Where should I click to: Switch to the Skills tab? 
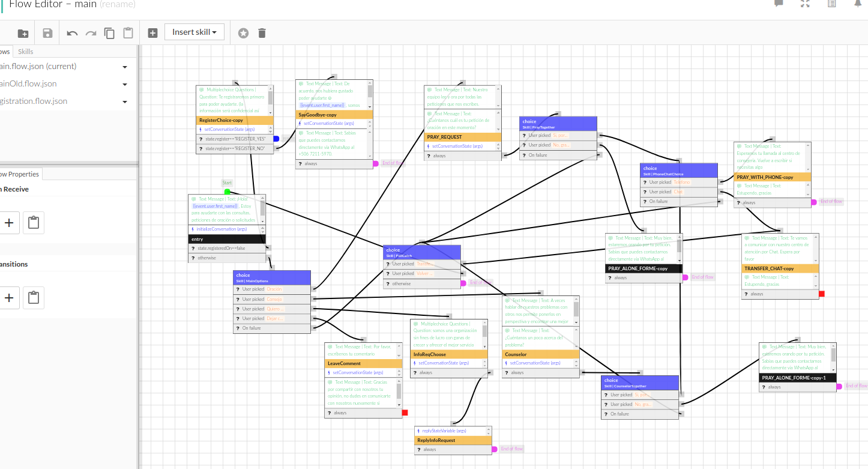pos(26,52)
